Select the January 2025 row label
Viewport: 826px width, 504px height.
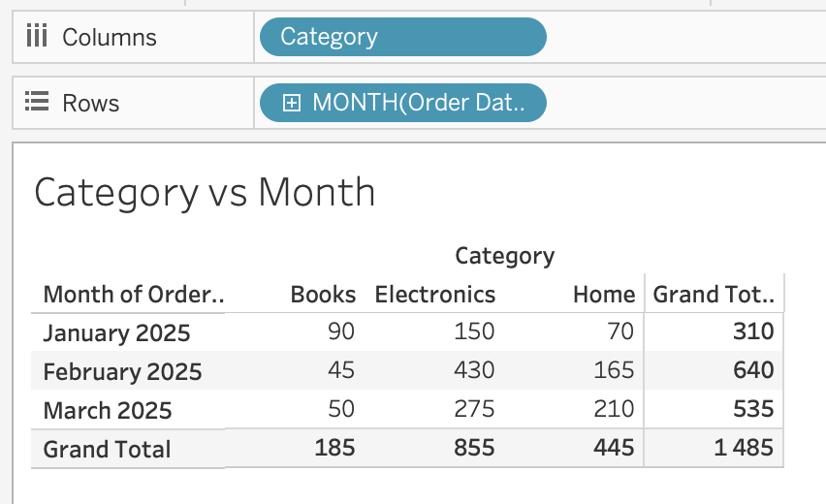(116, 333)
